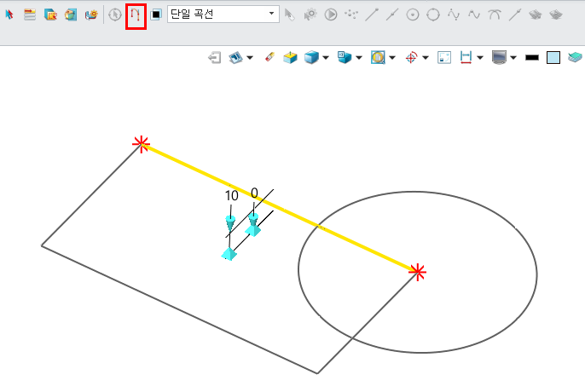This screenshot has height=392, width=585.
Task: Click the eraser icon in view toolbar
Action: (x=270, y=57)
